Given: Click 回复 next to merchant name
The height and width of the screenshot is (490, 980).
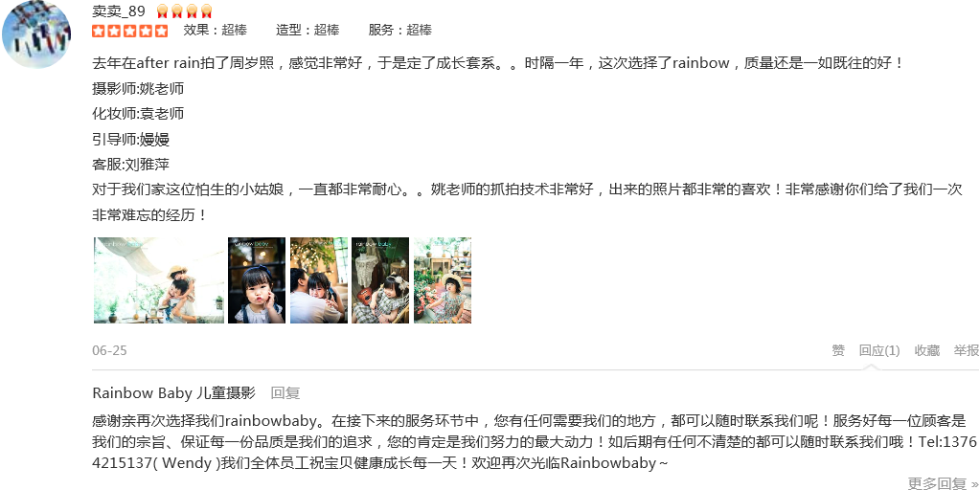Looking at the screenshot, I should pyautogui.click(x=285, y=393).
